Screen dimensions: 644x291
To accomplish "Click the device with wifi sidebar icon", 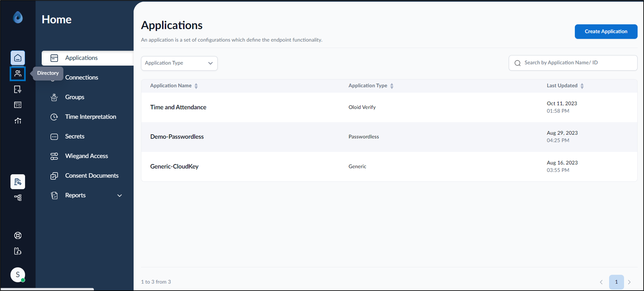I will (x=18, y=90).
